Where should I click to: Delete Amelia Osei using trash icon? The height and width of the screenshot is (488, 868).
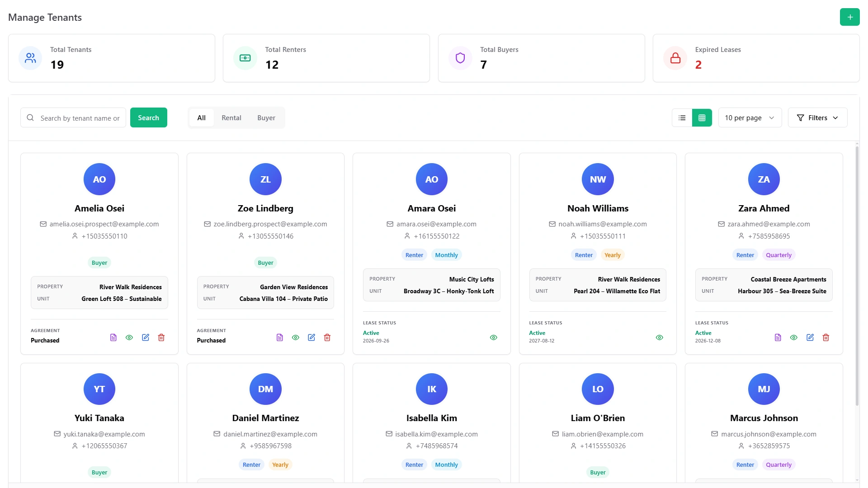[161, 338]
